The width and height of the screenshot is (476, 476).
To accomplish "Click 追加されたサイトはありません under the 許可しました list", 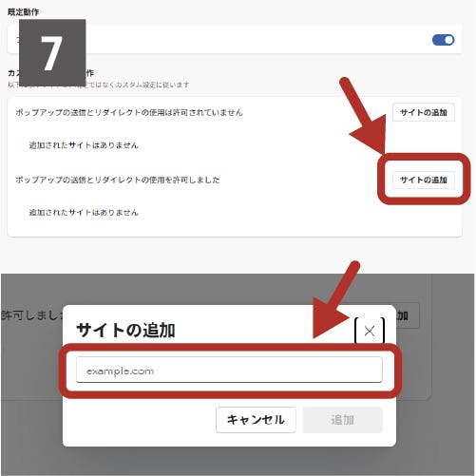I will pos(84,212).
